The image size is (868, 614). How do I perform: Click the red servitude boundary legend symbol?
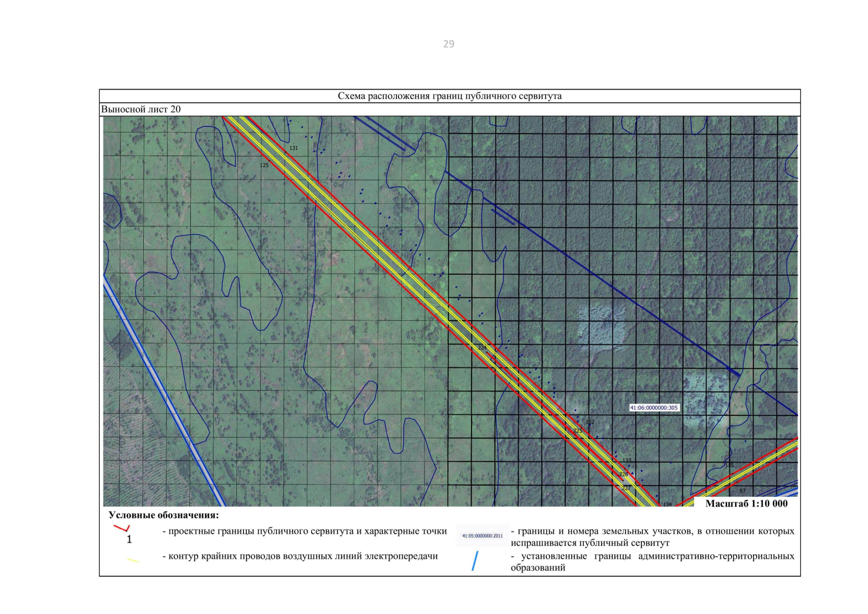pos(122,528)
